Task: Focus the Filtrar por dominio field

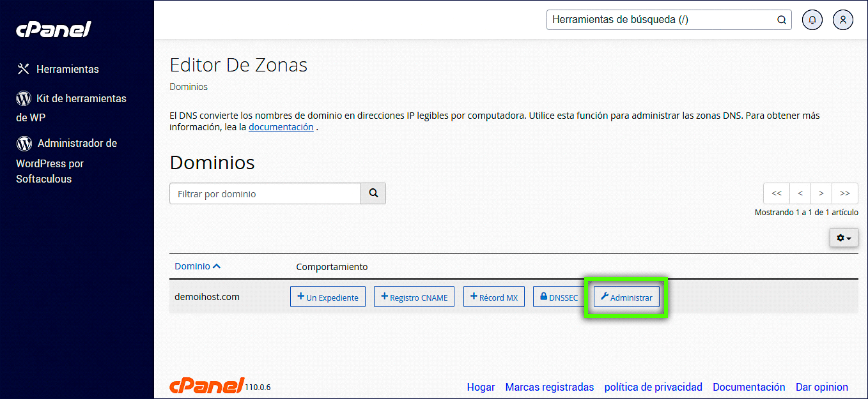Action: 265,193
